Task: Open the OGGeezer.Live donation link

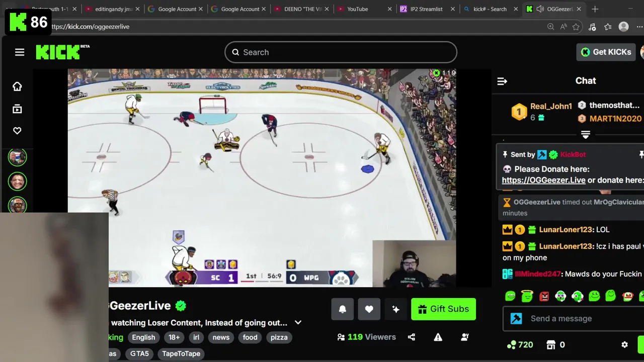Action: tap(543, 180)
